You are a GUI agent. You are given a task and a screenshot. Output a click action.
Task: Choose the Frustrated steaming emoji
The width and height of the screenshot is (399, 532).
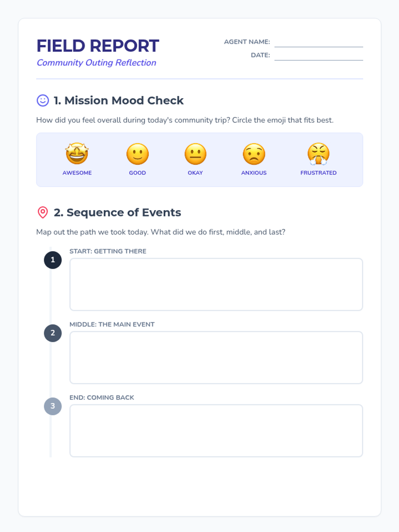click(318, 154)
